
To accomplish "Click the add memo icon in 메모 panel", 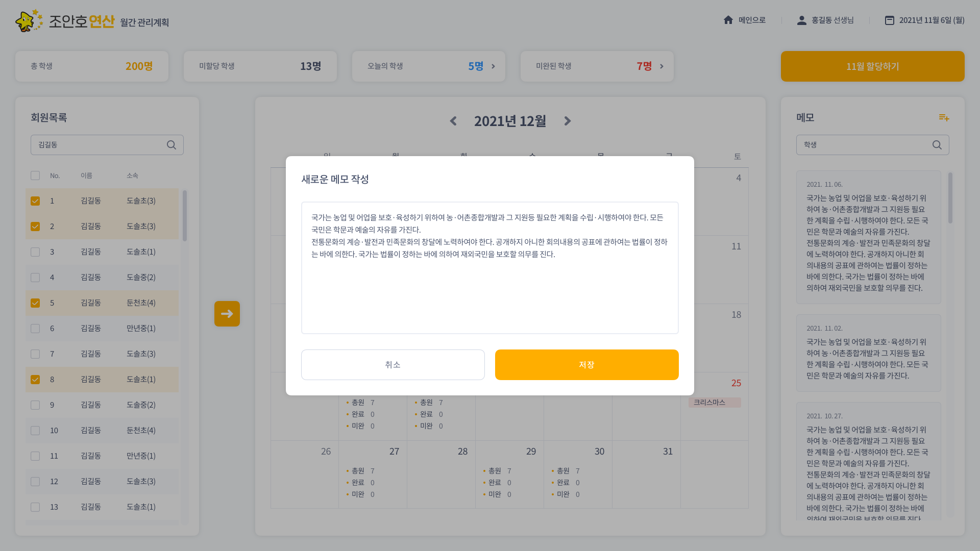I will pos(944,118).
